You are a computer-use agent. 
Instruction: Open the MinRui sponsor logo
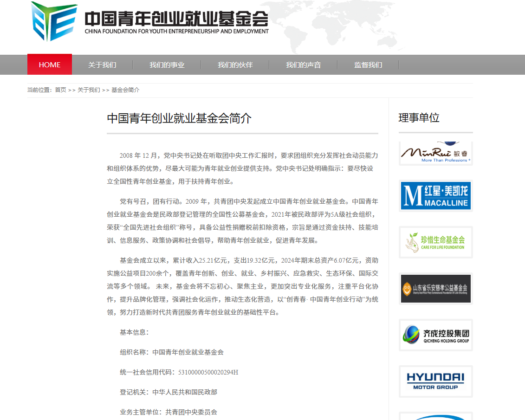tap(435, 153)
